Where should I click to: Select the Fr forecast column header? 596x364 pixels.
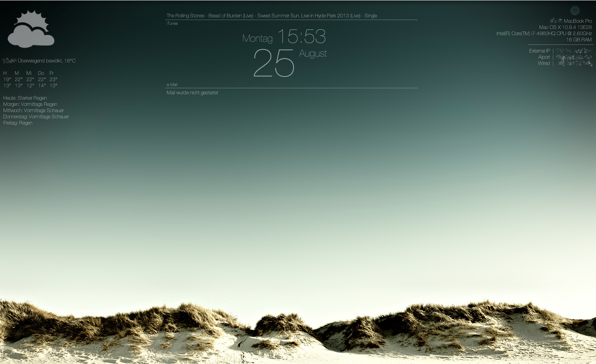click(51, 73)
